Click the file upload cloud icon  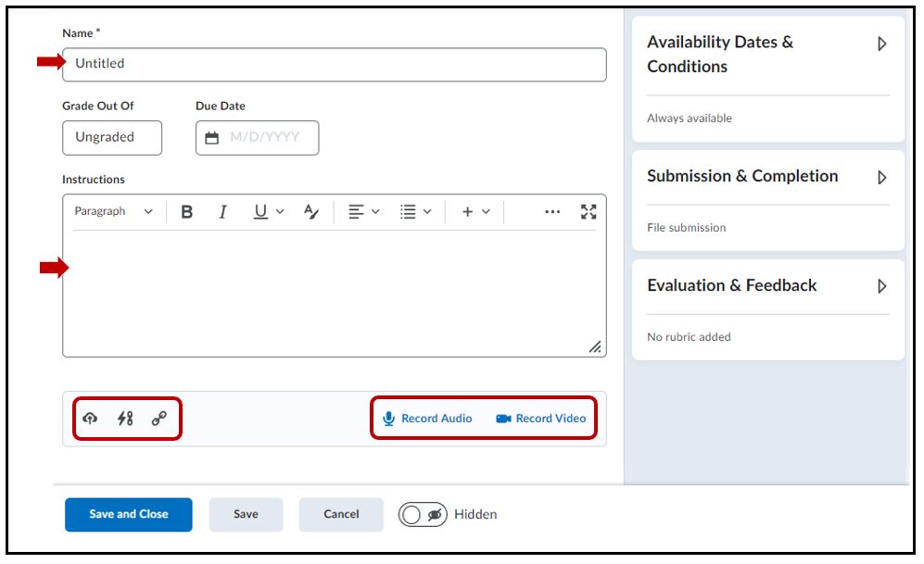tap(90, 419)
